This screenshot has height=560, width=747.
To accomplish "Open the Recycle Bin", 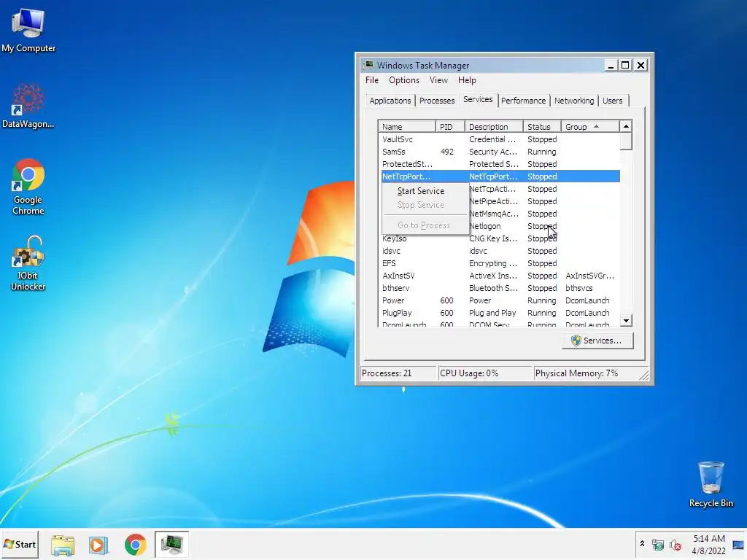I will click(x=711, y=484).
